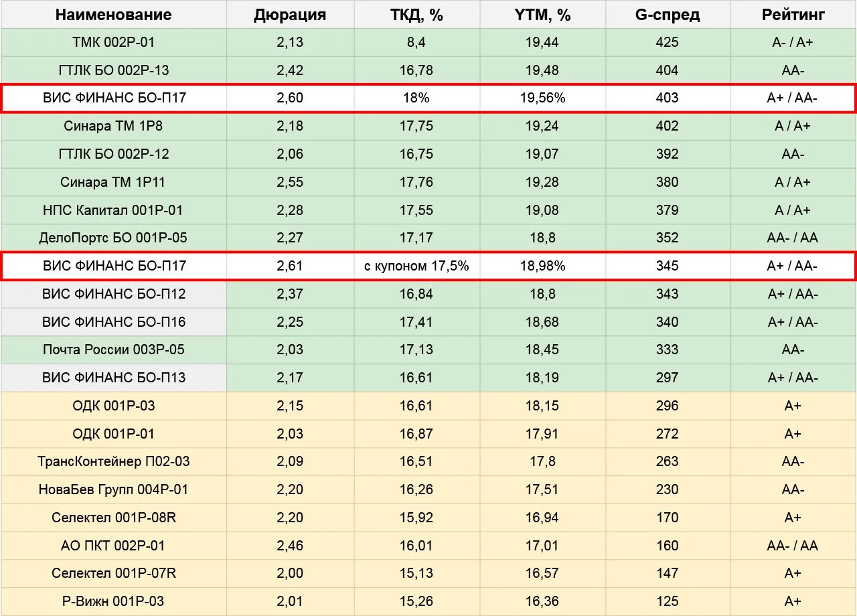Select the ГТЛК БО 002Р-13 name cell
The height and width of the screenshot is (616, 857).
click(113, 70)
